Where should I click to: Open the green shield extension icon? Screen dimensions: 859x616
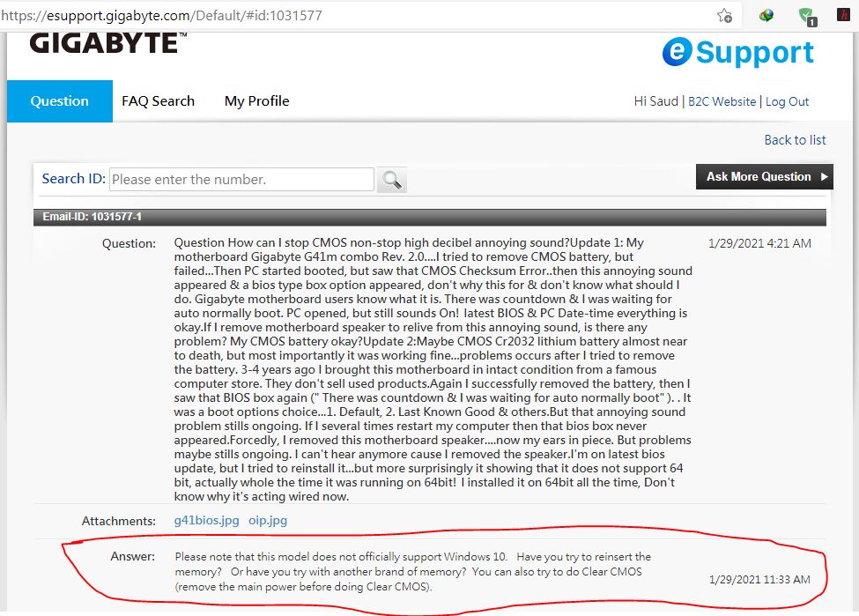pyautogui.click(x=807, y=17)
